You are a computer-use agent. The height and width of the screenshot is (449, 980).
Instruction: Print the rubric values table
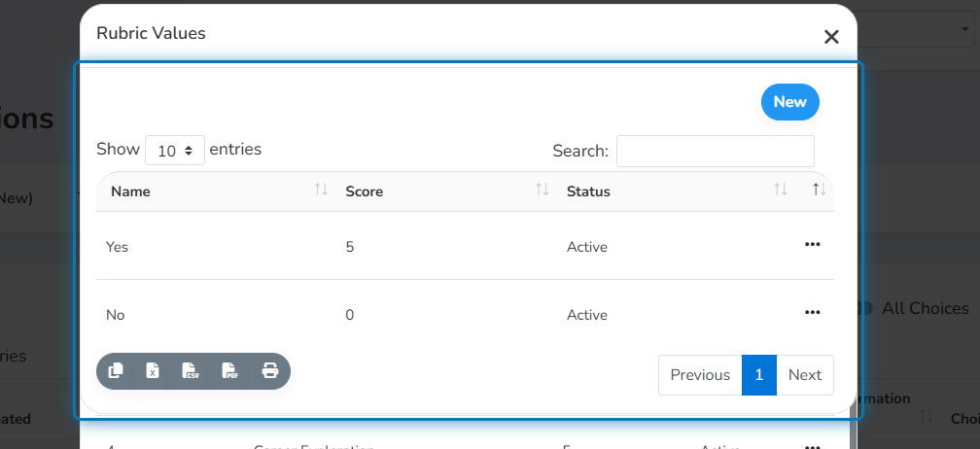click(x=270, y=371)
